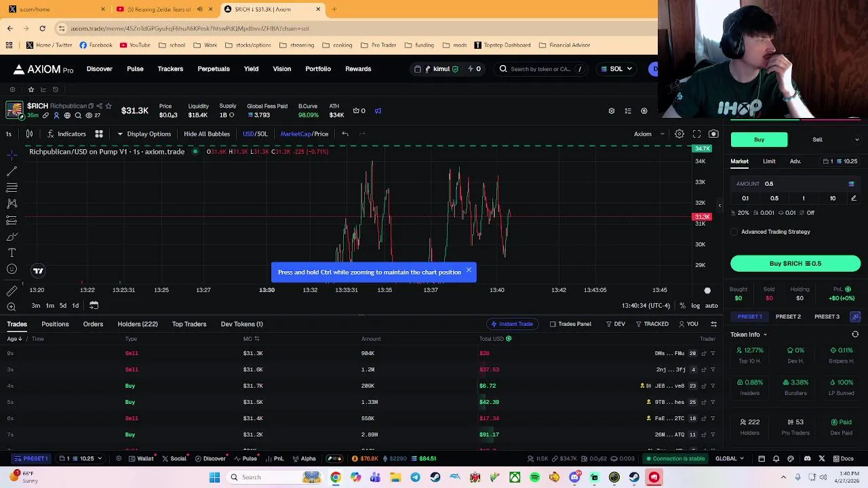
Task: Toggle the Trades Panel option
Action: (570, 324)
